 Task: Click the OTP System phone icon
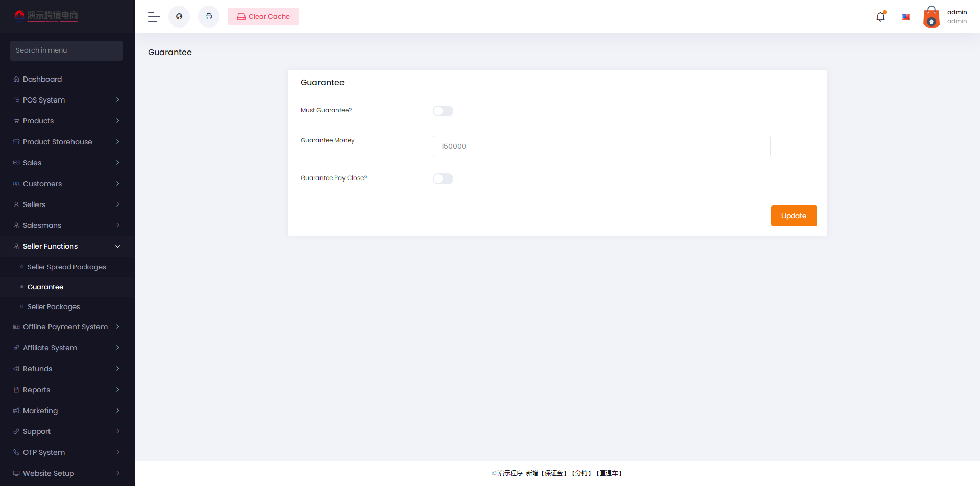[16, 452]
